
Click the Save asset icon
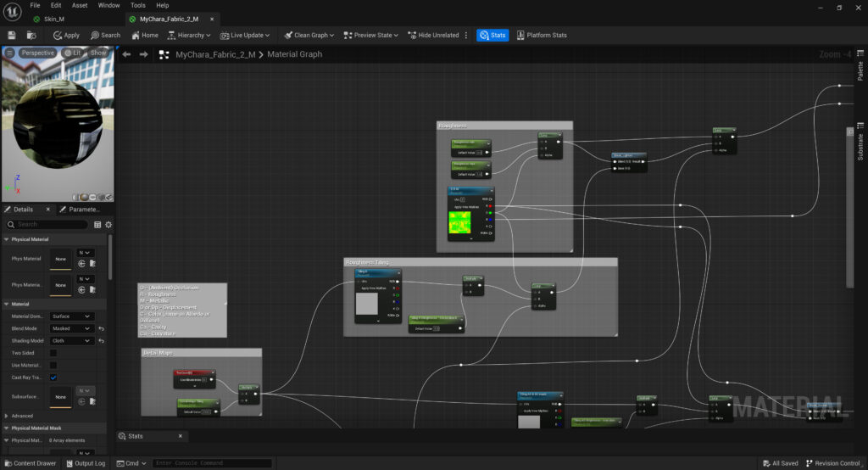(x=12, y=35)
